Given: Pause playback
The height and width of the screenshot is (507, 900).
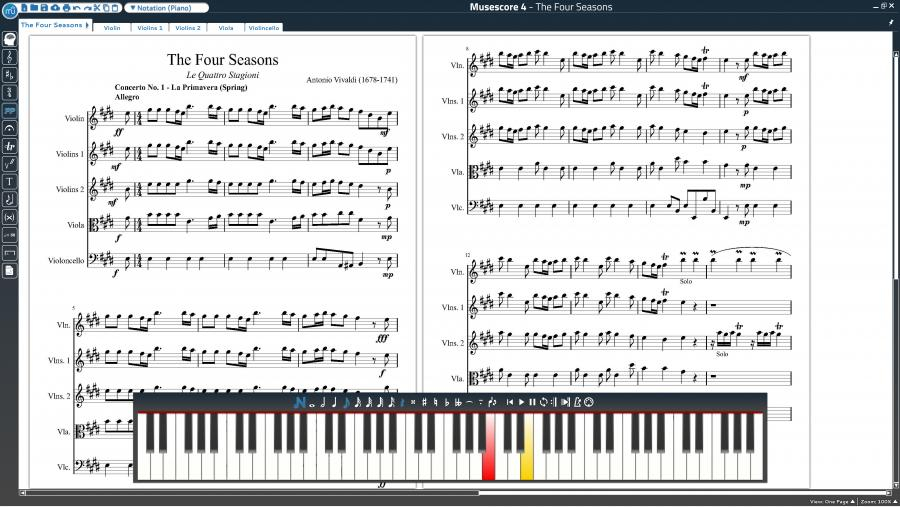Looking at the screenshot, I should pos(532,402).
